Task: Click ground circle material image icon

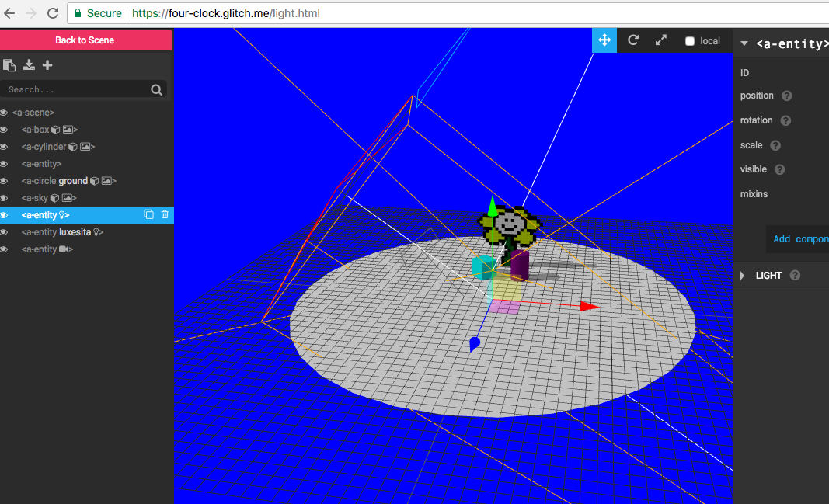Action: [x=106, y=181]
